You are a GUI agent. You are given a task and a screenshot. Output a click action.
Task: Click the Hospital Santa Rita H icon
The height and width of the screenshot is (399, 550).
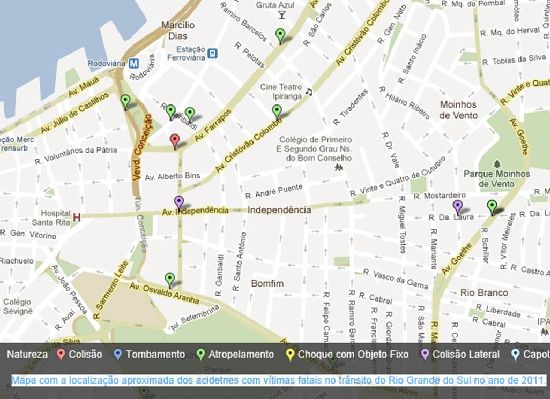point(76,218)
